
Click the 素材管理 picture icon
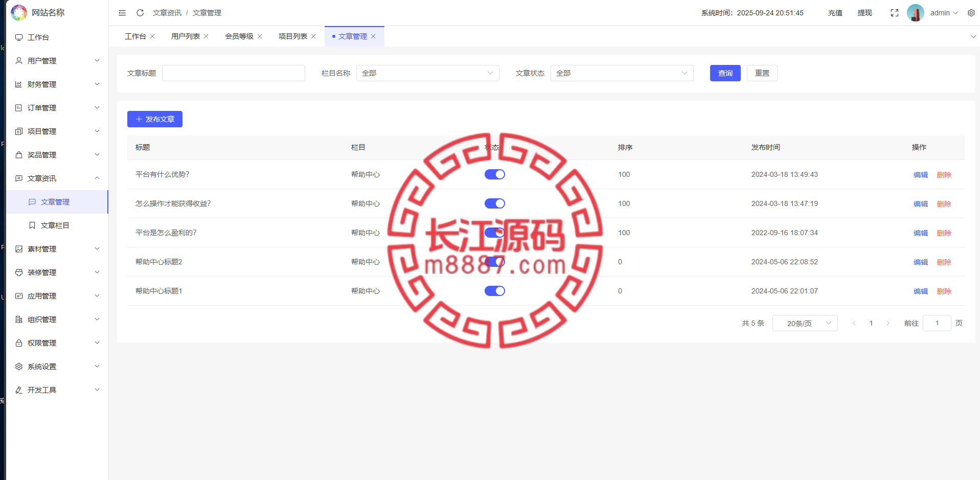coord(19,249)
